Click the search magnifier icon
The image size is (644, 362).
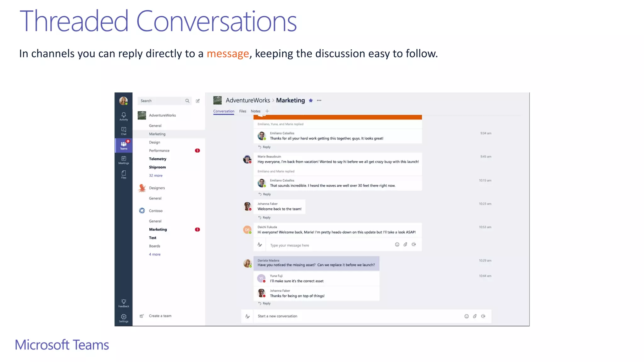[187, 101]
